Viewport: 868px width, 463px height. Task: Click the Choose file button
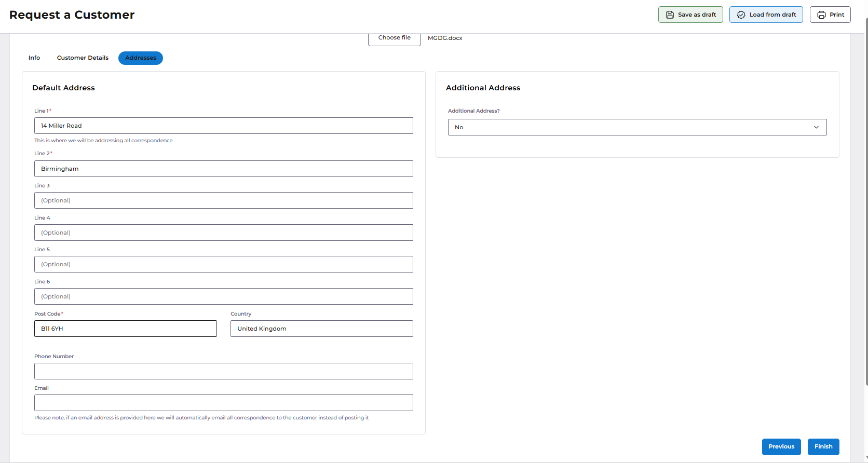(x=395, y=38)
